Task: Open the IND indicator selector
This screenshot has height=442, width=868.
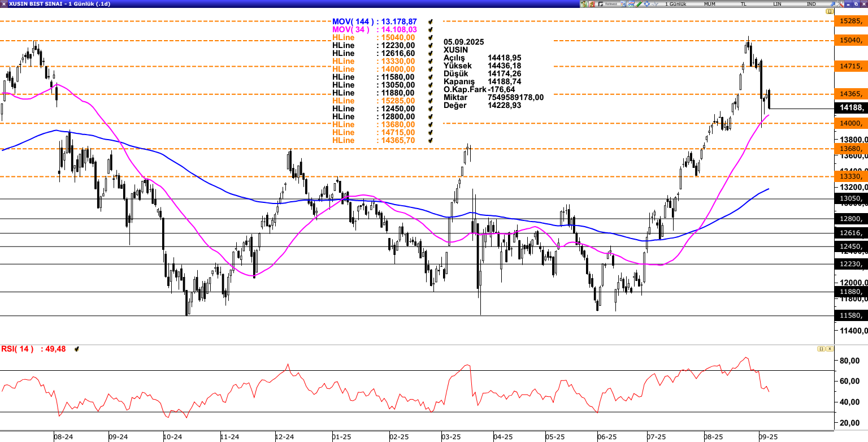Action: (x=811, y=4)
